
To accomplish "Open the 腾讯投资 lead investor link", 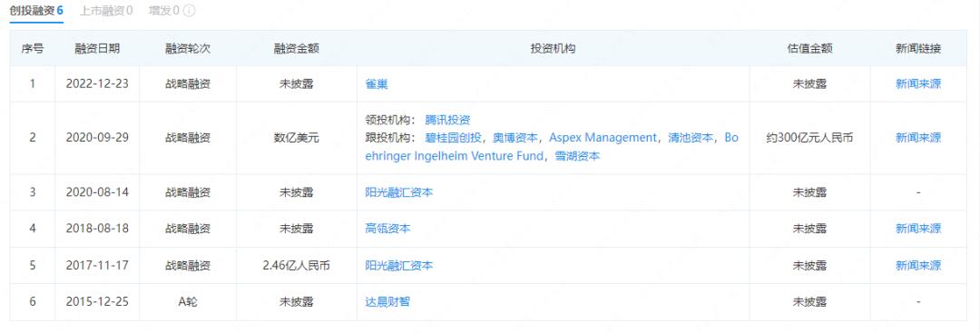I will pos(447,120).
